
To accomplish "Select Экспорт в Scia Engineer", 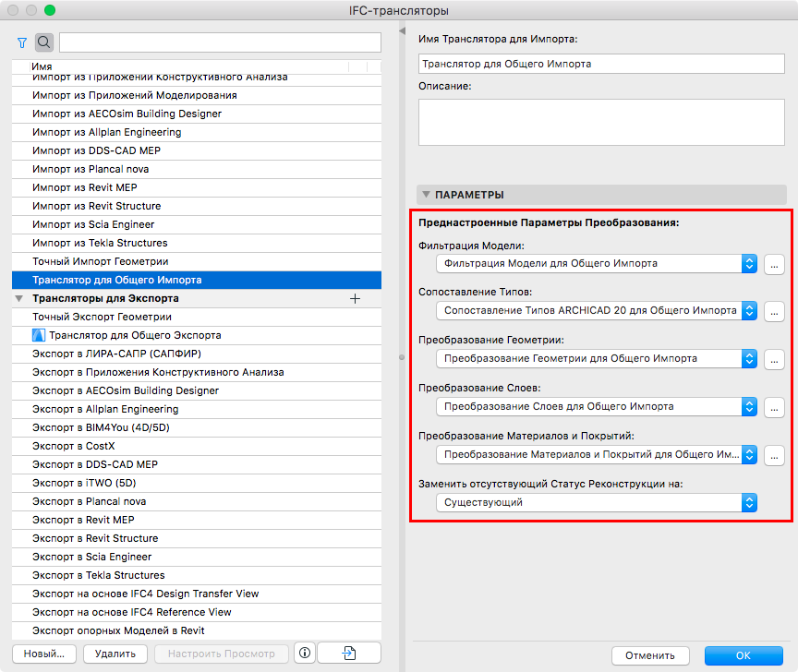I will 197,557.
